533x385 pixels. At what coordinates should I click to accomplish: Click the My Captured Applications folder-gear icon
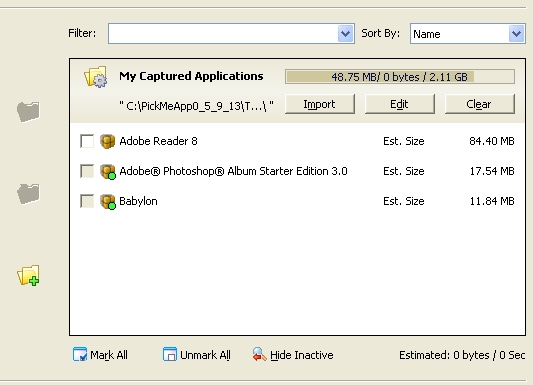pos(96,77)
